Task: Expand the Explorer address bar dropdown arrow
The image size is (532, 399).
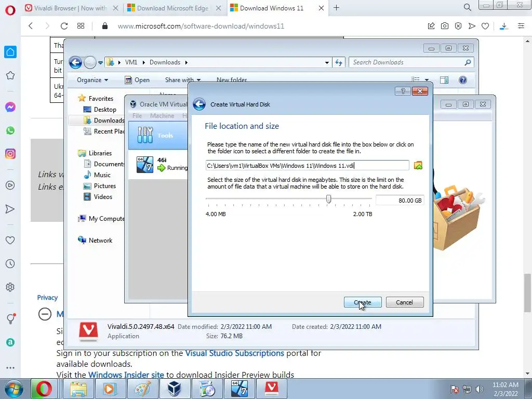Action: 327,62
